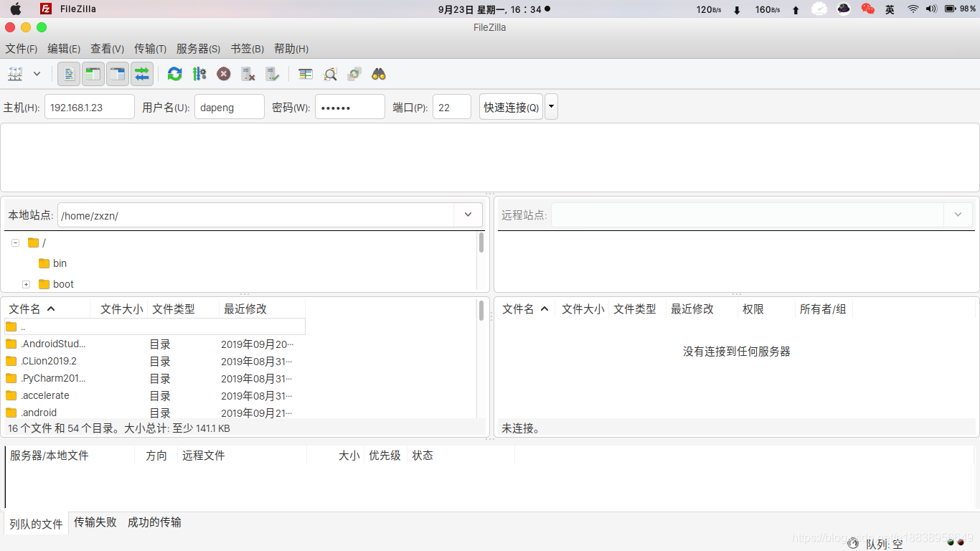The width and height of the screenshot is (980, 551).
Task: Switch to the 传输失败 tab
Action: [x=95, y=522]
